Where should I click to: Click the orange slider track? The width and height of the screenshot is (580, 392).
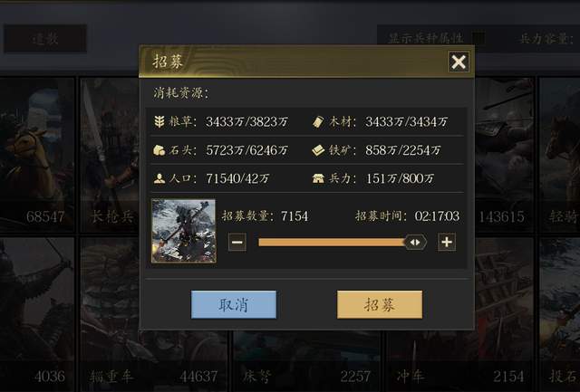[332, 243]
